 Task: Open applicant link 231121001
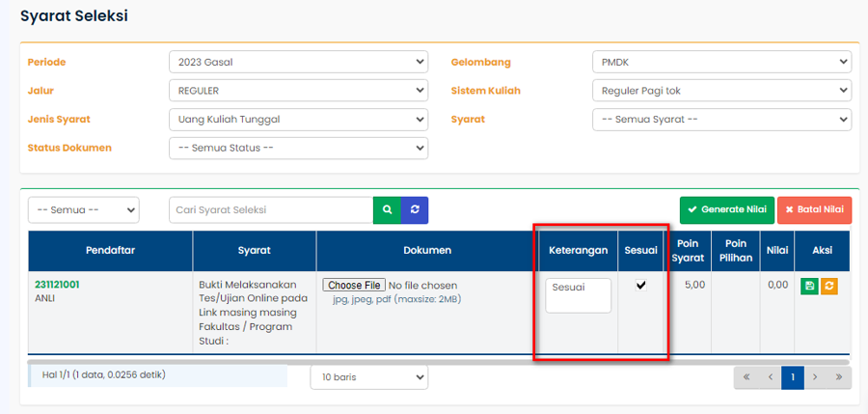point(57,285)
